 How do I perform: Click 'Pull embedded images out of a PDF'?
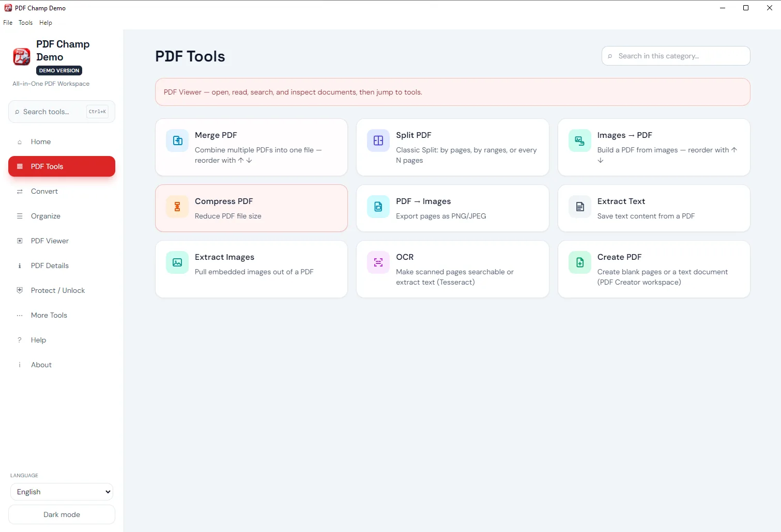coord(254,272)
